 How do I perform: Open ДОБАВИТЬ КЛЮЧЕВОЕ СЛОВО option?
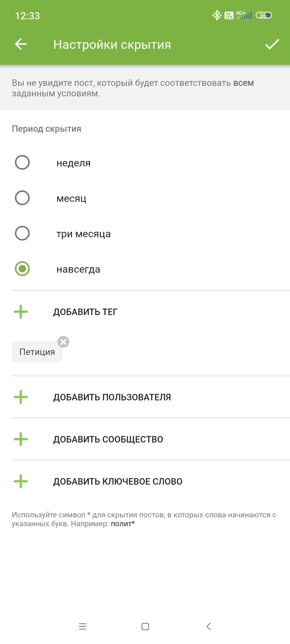coord(118,481)
